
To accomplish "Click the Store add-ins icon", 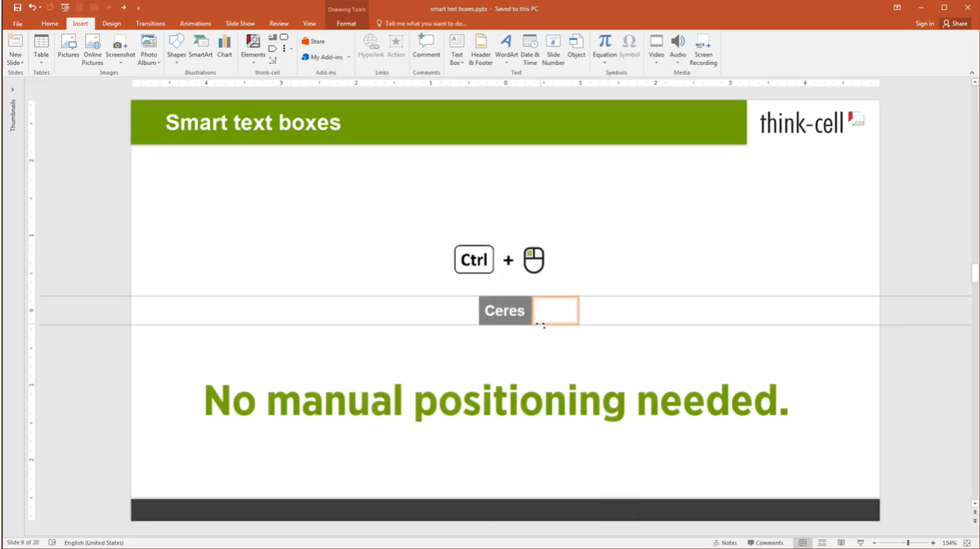I will pos(313,41).
